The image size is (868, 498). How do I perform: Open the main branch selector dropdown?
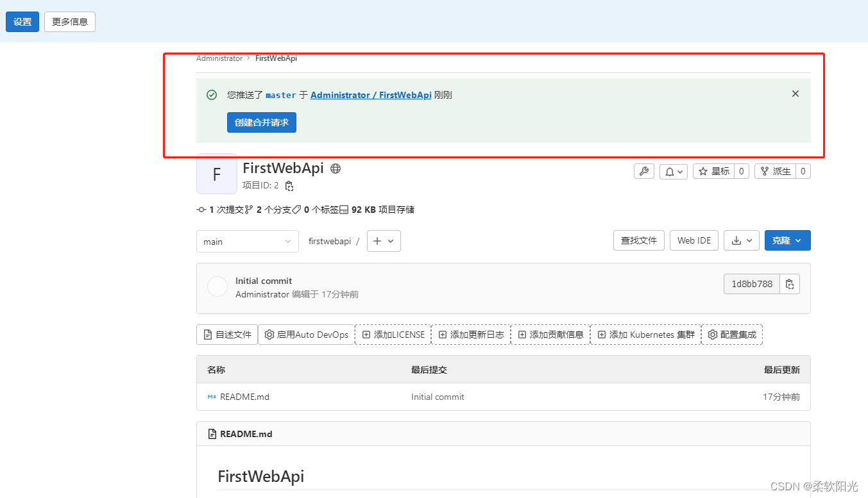(x=248, y=242)
